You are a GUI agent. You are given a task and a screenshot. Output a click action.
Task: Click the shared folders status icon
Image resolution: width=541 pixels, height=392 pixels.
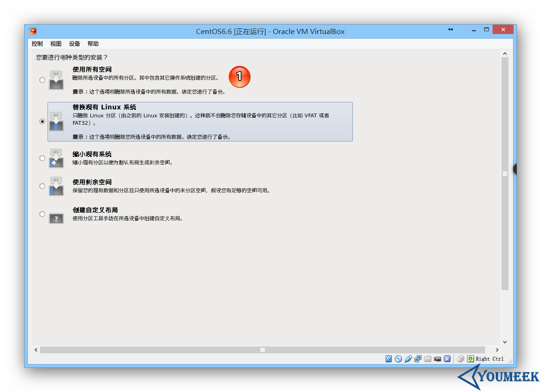click(x=428, y=358)
